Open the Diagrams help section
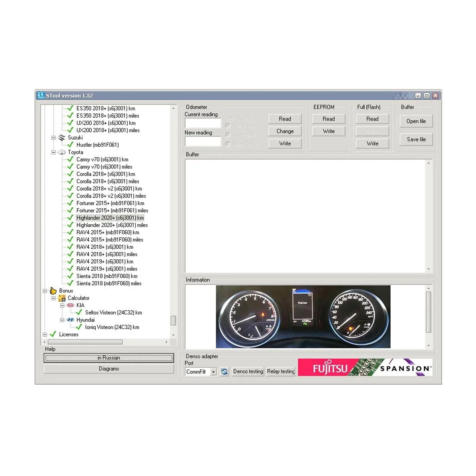The width and height of the screenshot is (476, 476). click(109, 368)
